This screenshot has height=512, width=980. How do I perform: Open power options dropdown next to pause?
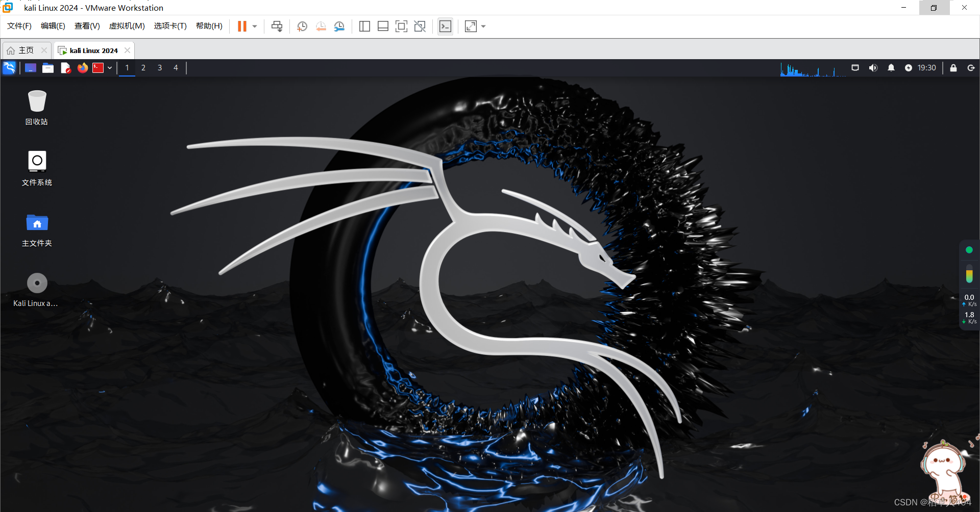click(x=255, y=27)
